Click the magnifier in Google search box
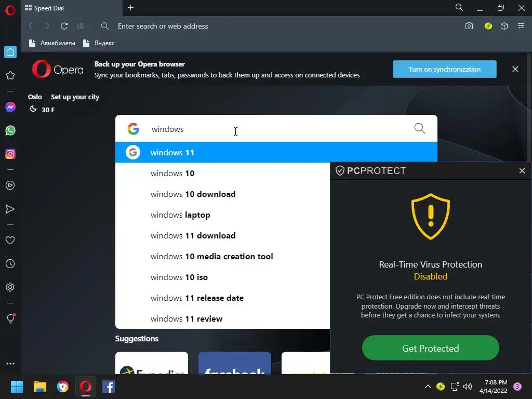 pos(420,128)
